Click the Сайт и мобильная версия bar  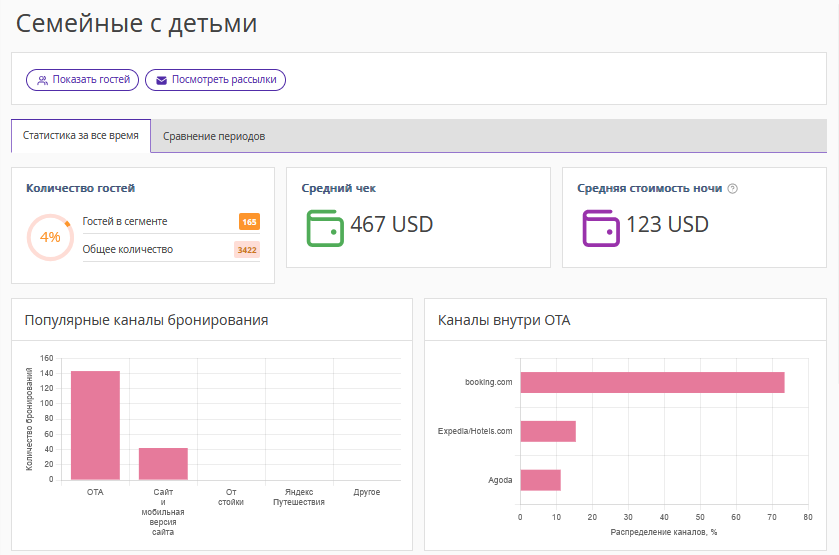163,463
